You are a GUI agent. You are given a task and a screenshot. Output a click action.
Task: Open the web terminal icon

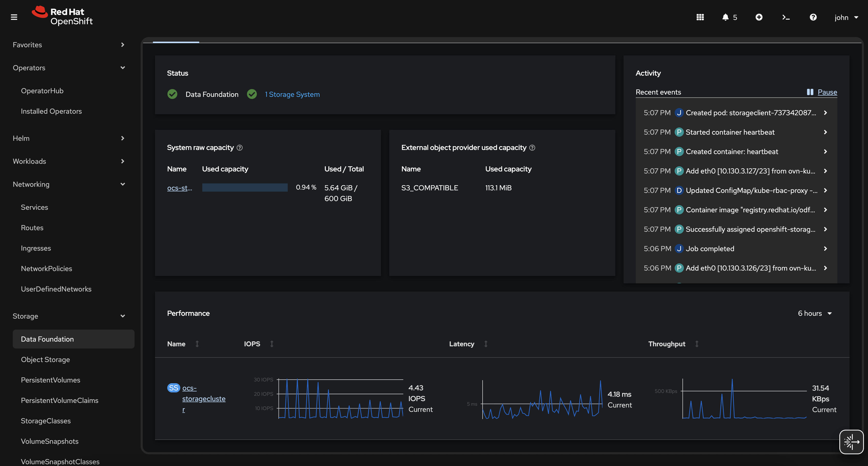786,17
